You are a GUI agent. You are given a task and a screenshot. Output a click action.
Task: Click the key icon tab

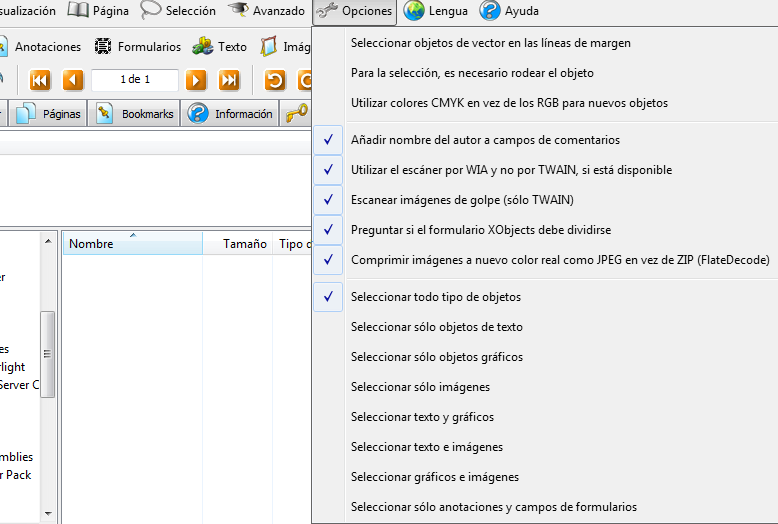(x=296, y=113)
